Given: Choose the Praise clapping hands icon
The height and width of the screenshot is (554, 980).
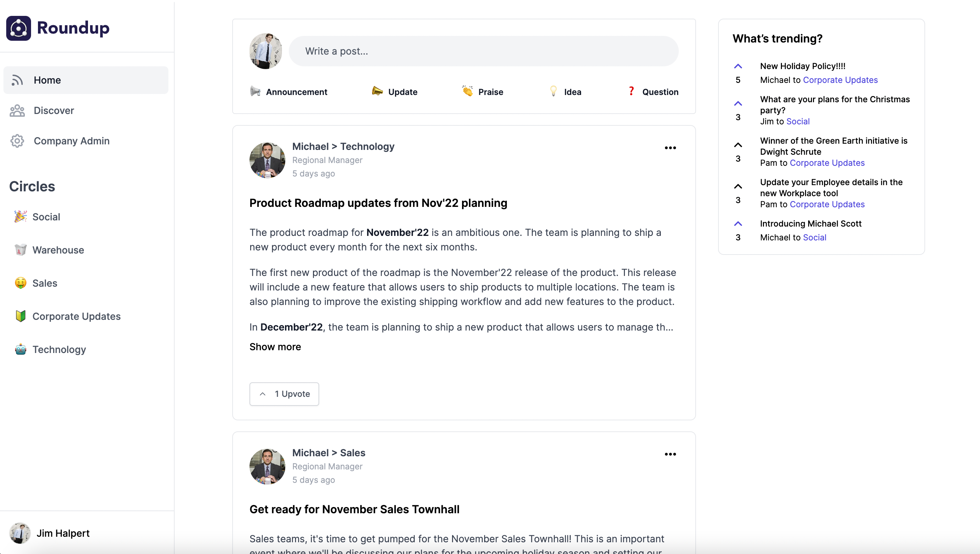Looking at the screenshot, I should (468, 92).
